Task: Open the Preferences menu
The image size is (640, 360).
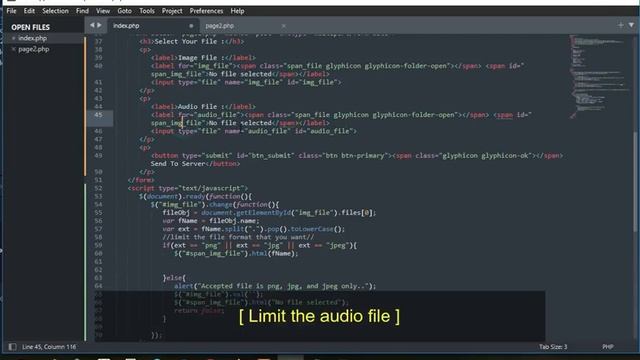Action: (x=206, y=11)
